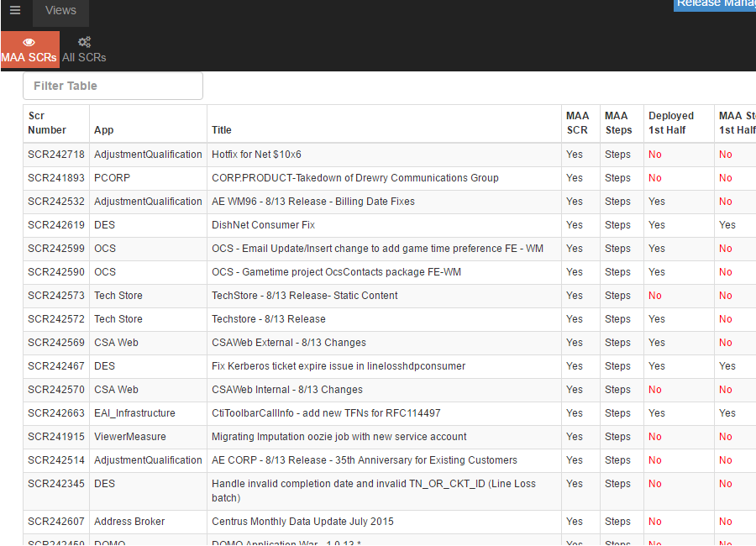
Task: Click the "Fix Kerberos ticket expire issue" link
Action: pyautogui.click(x=340, y=365)
